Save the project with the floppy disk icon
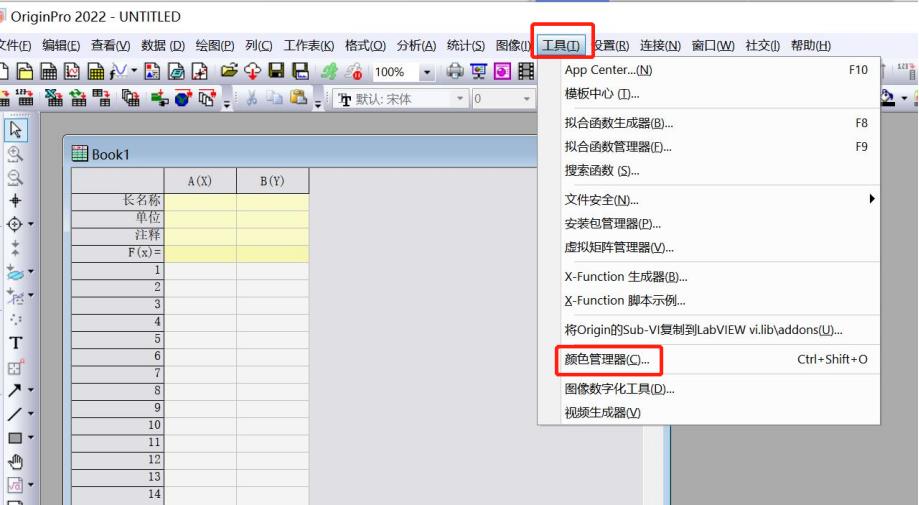 (276, 71)
